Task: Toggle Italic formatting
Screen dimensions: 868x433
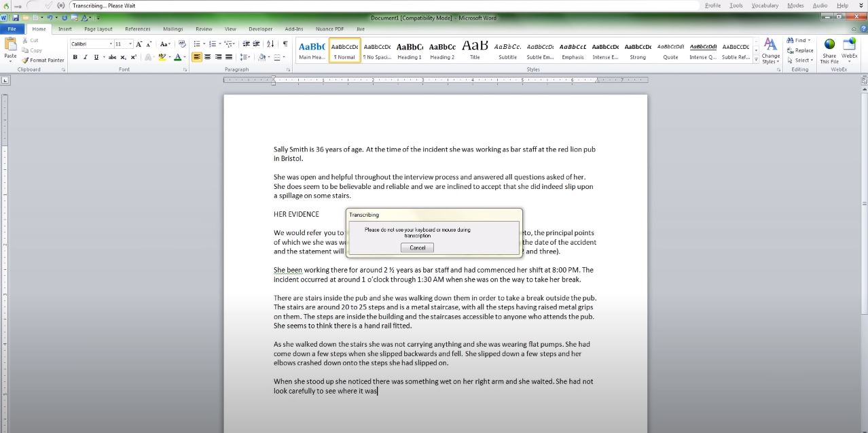Action: [85, 57]
